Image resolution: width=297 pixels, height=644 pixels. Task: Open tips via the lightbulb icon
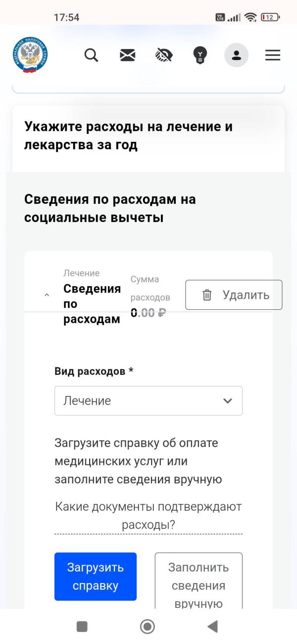[199, 55]
